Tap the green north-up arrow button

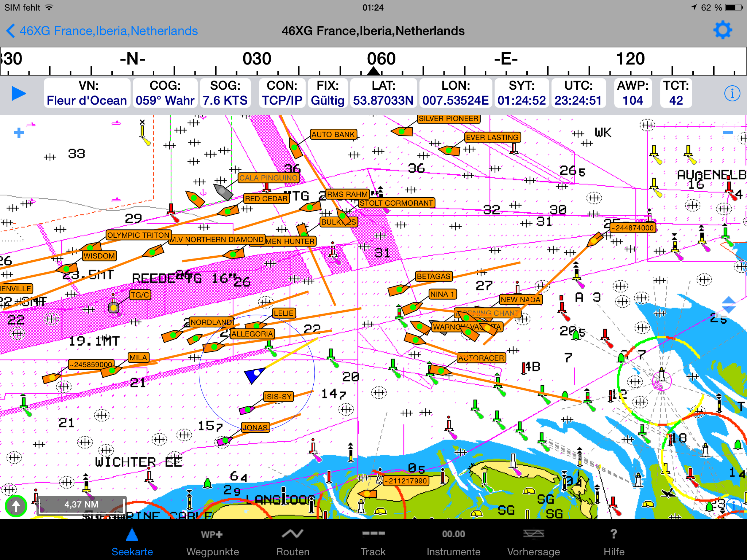16,506
